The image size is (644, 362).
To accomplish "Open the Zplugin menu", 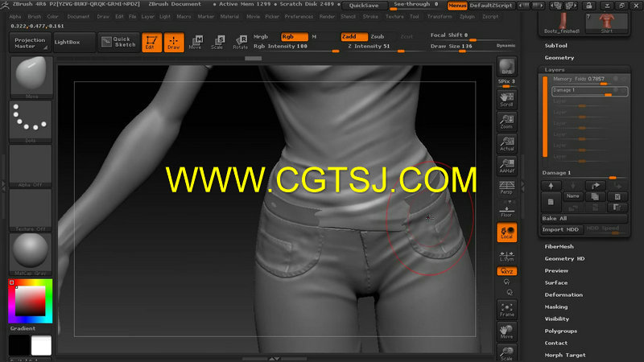I will (x=467, y=16).
